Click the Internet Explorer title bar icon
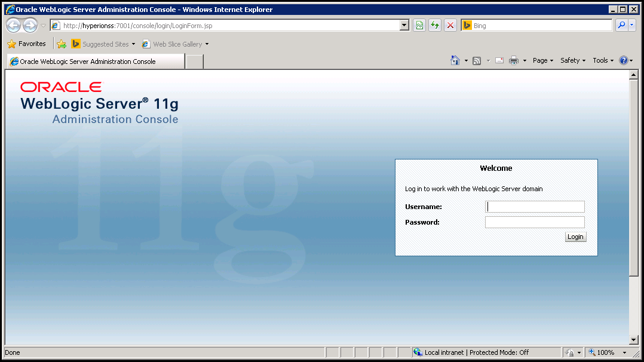The height and width of the screenshot is (362, 644). (x=10, y=10)
